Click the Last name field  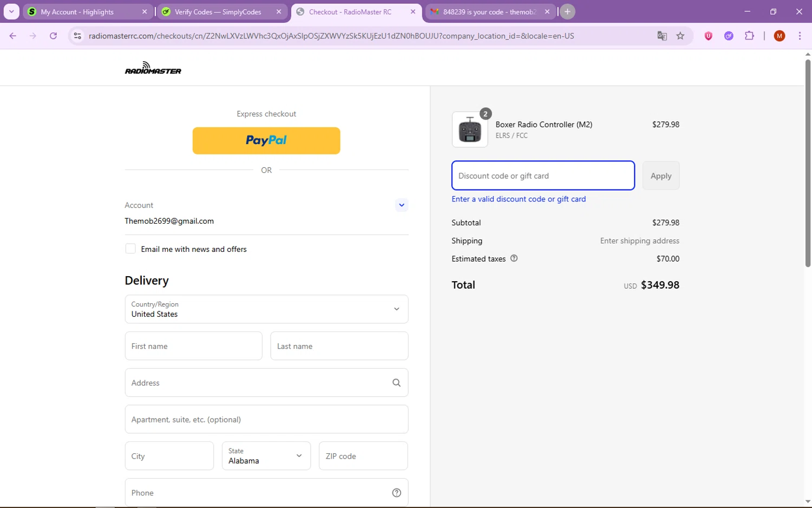coord(339,346)
